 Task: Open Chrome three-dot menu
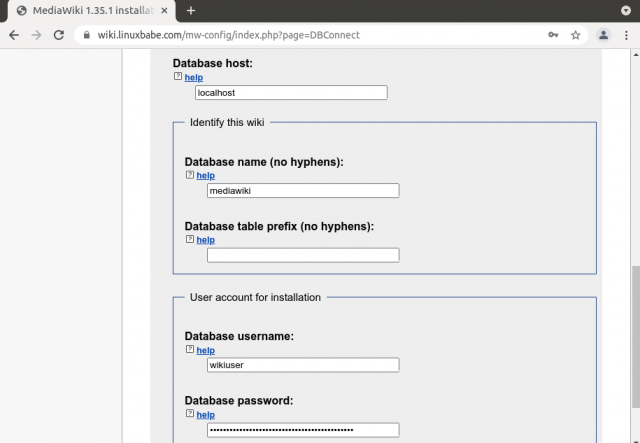click(x=626, y=34)
